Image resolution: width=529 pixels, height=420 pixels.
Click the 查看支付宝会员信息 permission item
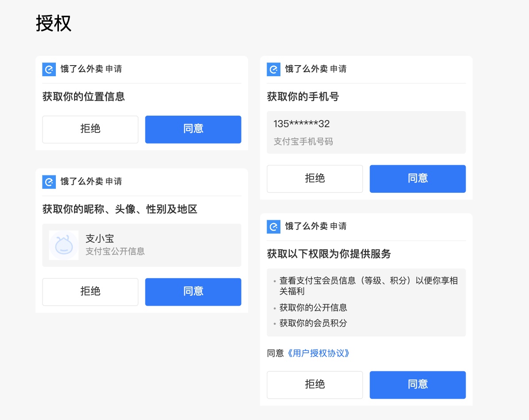(369, 286)
